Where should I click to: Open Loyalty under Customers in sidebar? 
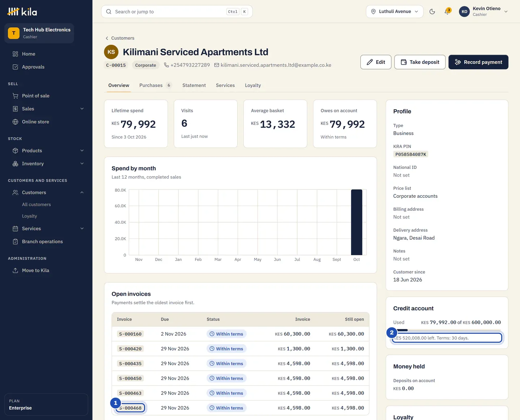[30, 216]
